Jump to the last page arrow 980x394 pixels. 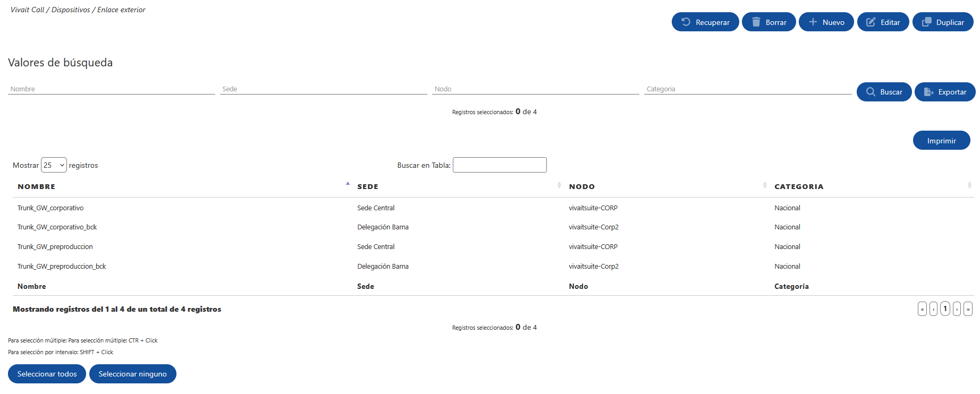coord(968,309)
